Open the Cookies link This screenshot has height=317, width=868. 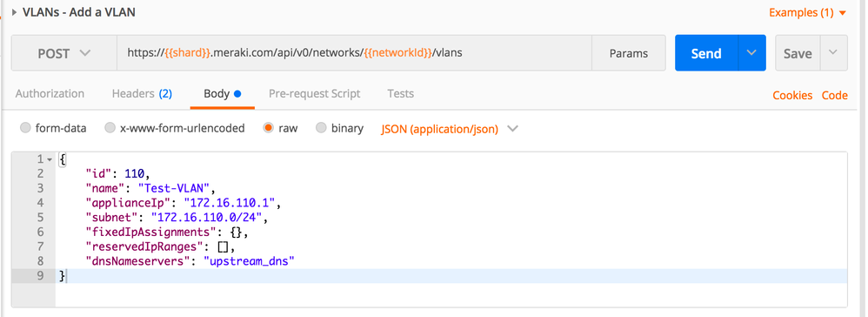click(x=792, y=95)
